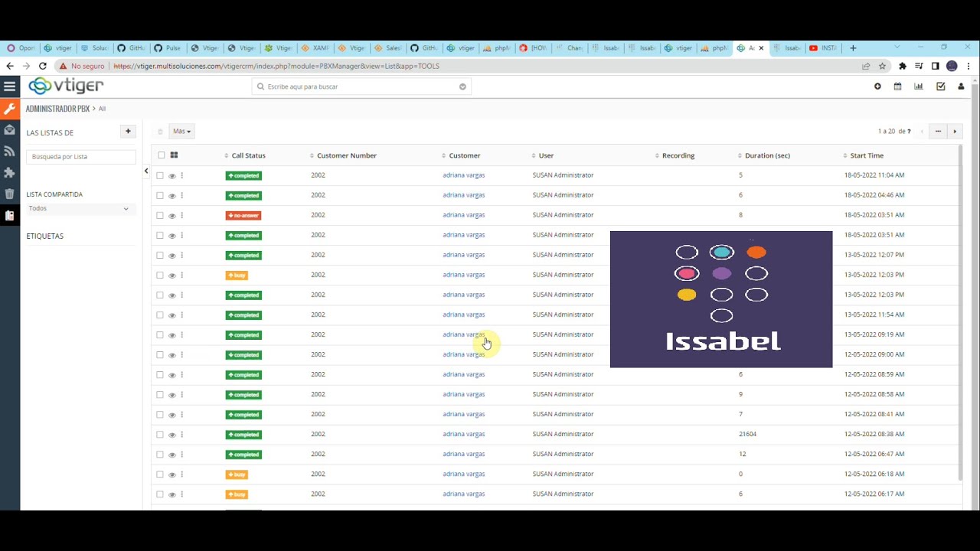Click the quick create plus icon
980x551 pixels.
877,86
